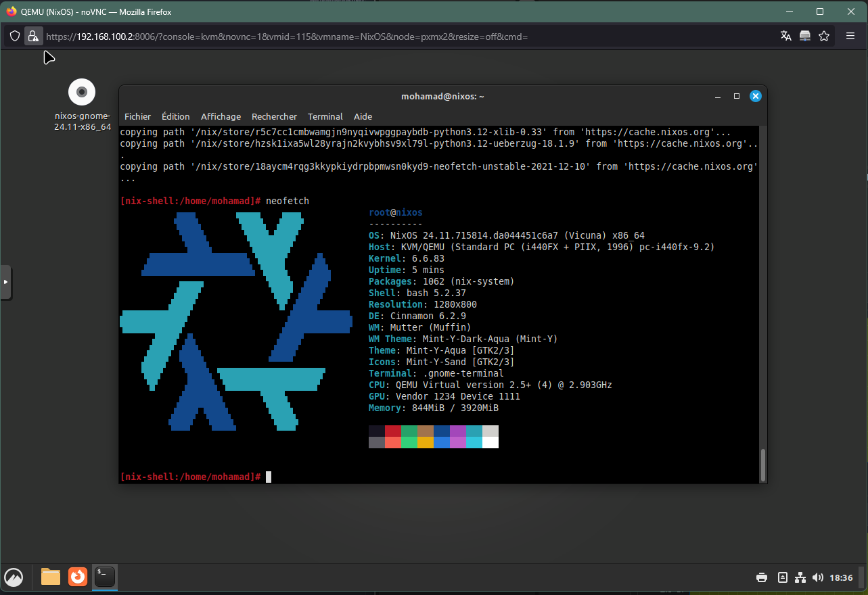Click the 'neofetch' command text
The image size is (868, 595).
click(288, 201)
